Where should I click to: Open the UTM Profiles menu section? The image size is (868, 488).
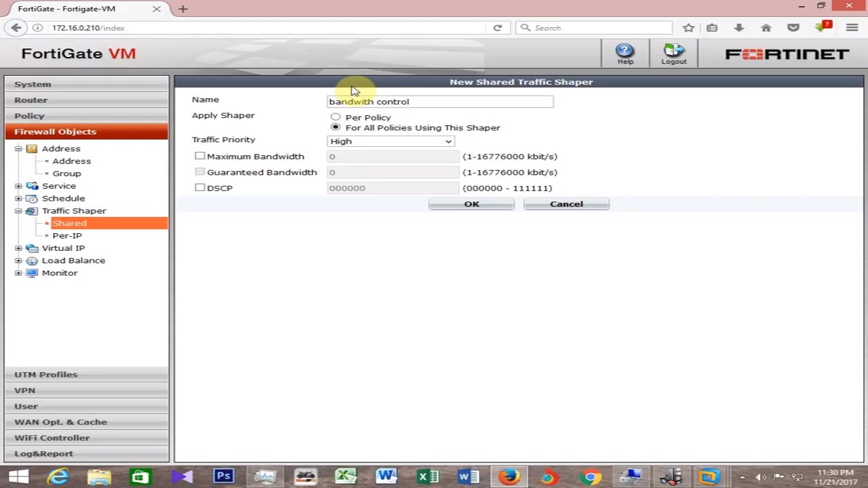tap(86, 374)
